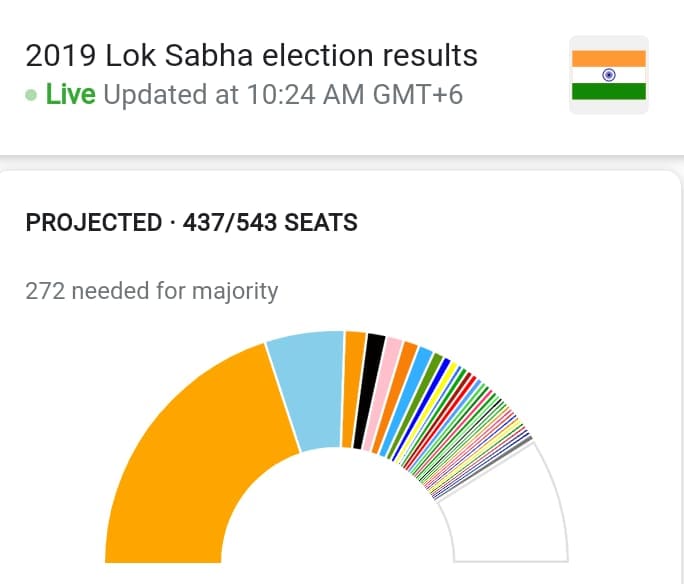Screen dimensions: 684x584
Task: Select the pink chart segment
Action: pos(383,395)
